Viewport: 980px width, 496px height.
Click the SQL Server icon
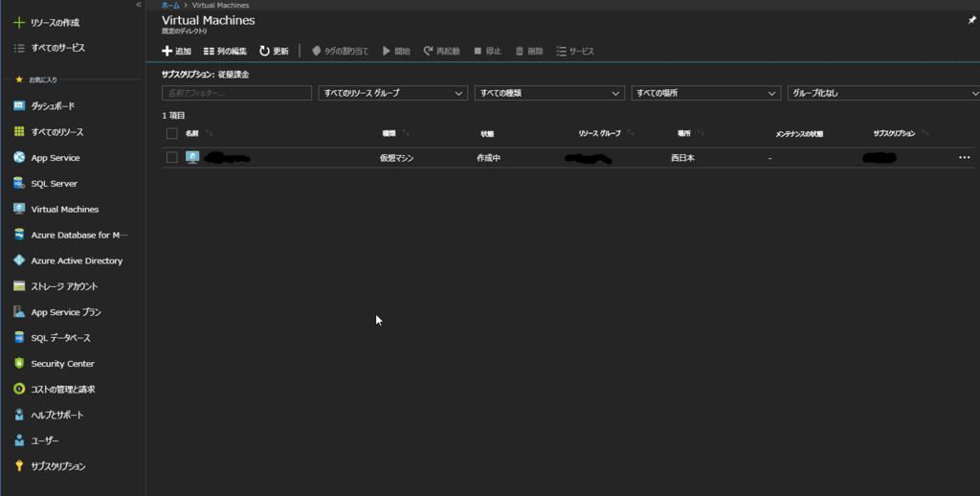pos(19,183)
